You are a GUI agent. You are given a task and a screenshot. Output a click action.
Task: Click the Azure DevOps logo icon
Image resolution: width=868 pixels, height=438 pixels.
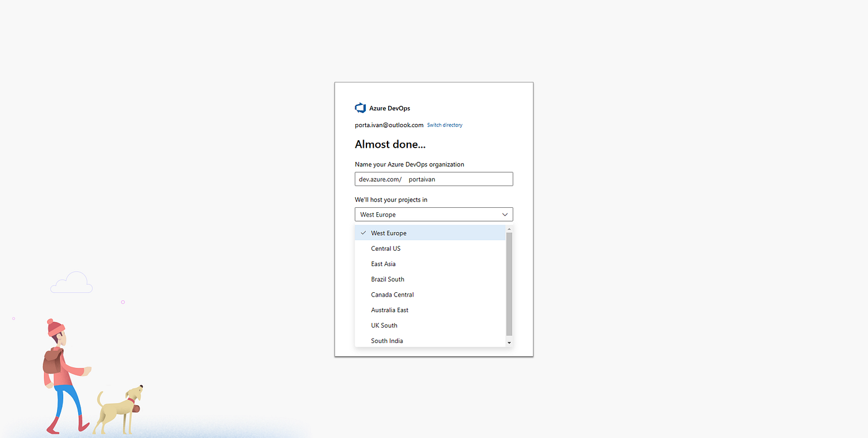[360, 107]
